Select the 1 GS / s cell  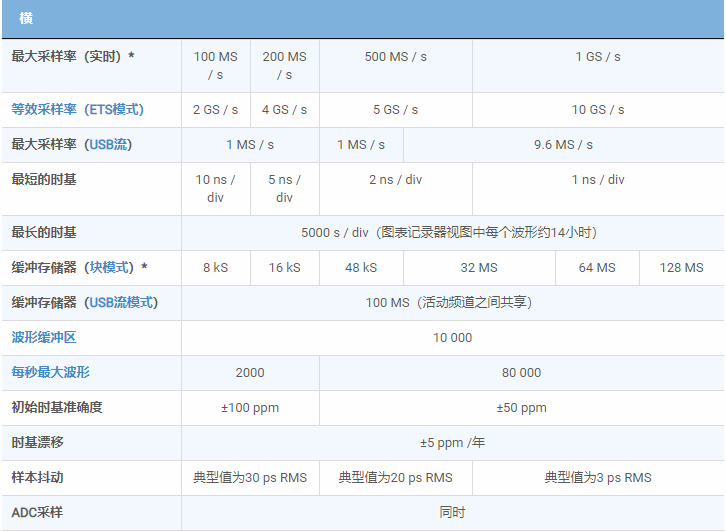[597, 57]
